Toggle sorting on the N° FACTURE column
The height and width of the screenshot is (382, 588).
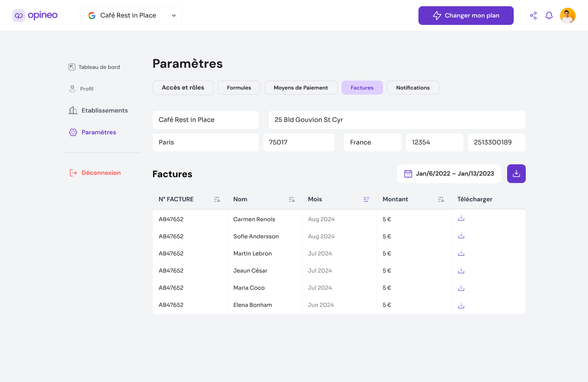(217, 199)
